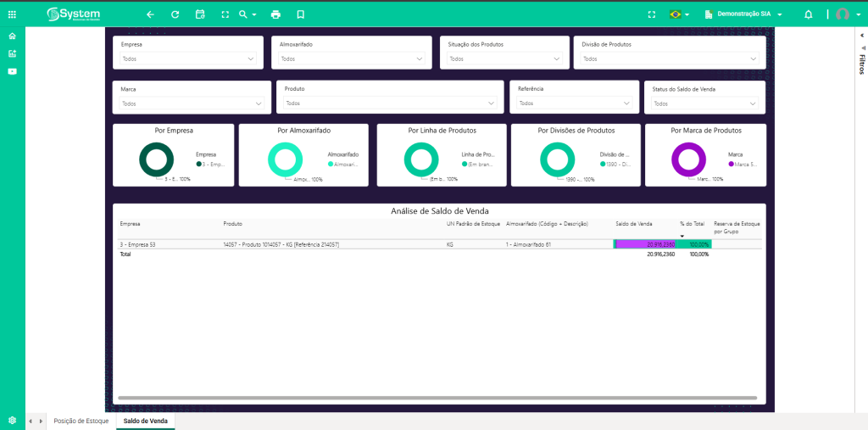Click the print icon

(x=275, y=14)
